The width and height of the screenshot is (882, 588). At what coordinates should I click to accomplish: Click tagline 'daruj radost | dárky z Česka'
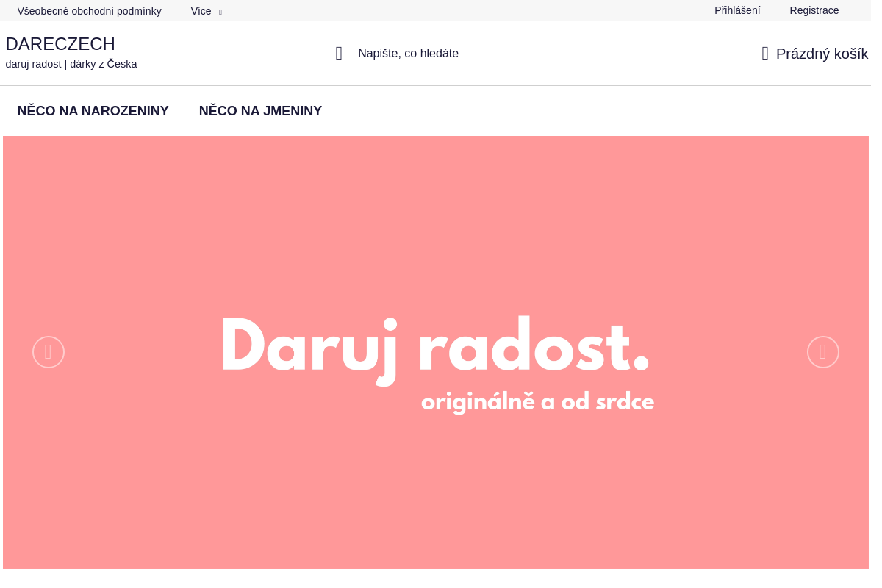click(x=71, y=64)
